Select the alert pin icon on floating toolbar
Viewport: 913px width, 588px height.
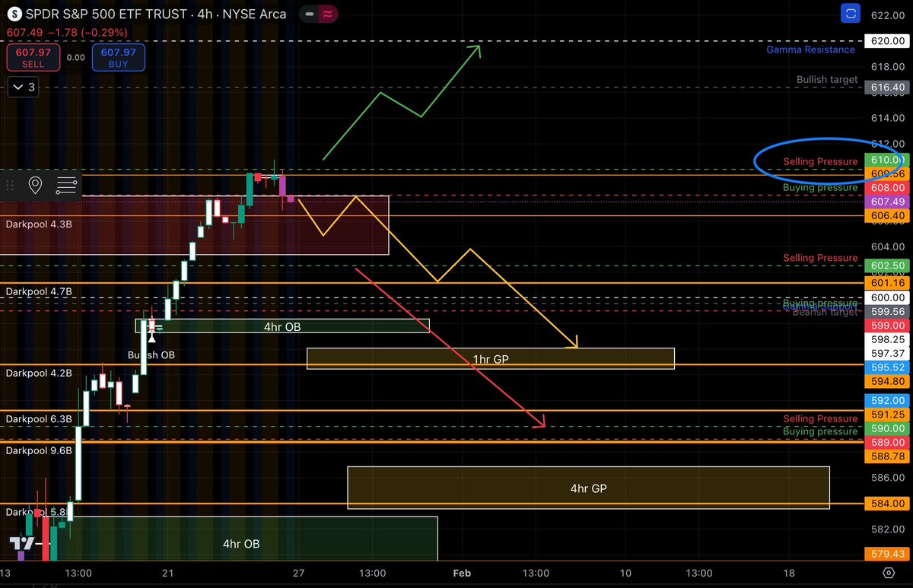pos(36,185)
